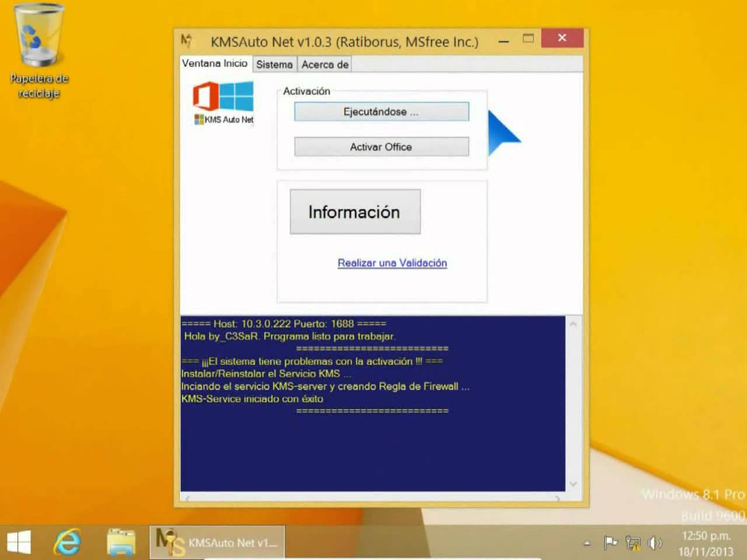Click the log scrollbar up arrow
This screenshot has height=560, width=747.
(573, 323)
